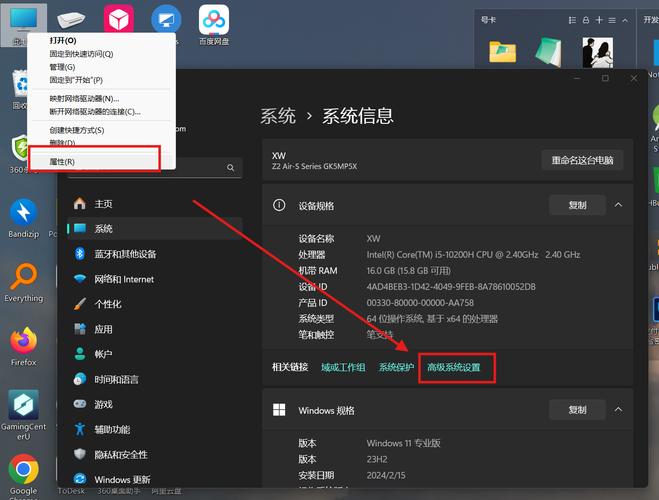Select the Everything search desktop icon
The width and height of the screenshot is (659, 500).
pyautogui.click(x=24, y=282)
